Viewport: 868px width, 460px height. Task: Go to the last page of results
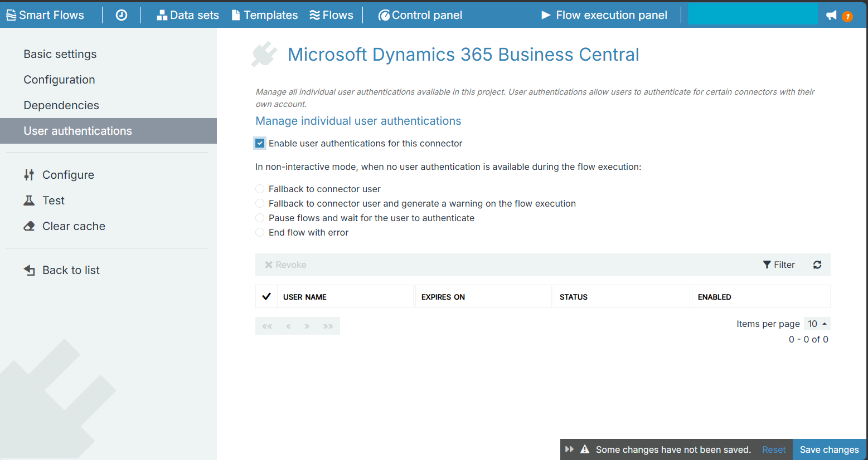328,326
